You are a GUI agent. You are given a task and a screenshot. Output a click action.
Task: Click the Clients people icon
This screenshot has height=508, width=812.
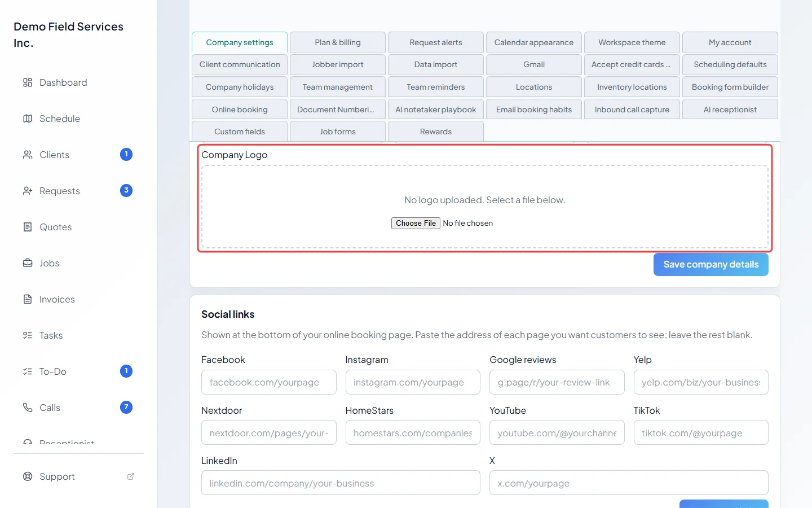click(x=28, y=155)
